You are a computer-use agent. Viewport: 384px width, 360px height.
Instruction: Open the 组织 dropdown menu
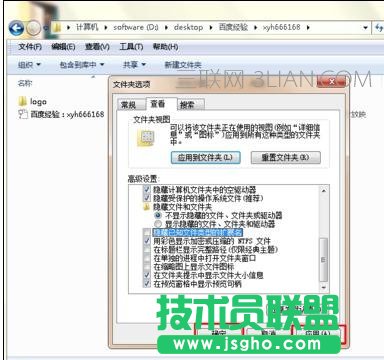point(29,65)
